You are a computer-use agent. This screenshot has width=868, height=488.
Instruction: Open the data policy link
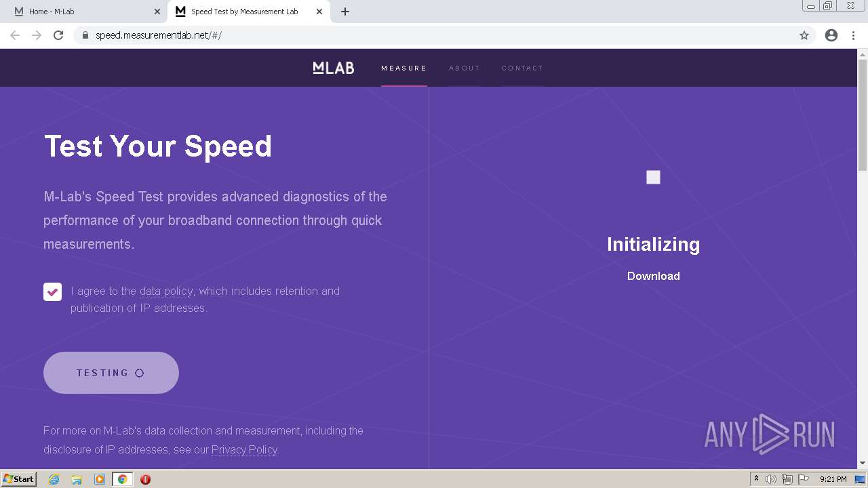click(x=166, y=291)
